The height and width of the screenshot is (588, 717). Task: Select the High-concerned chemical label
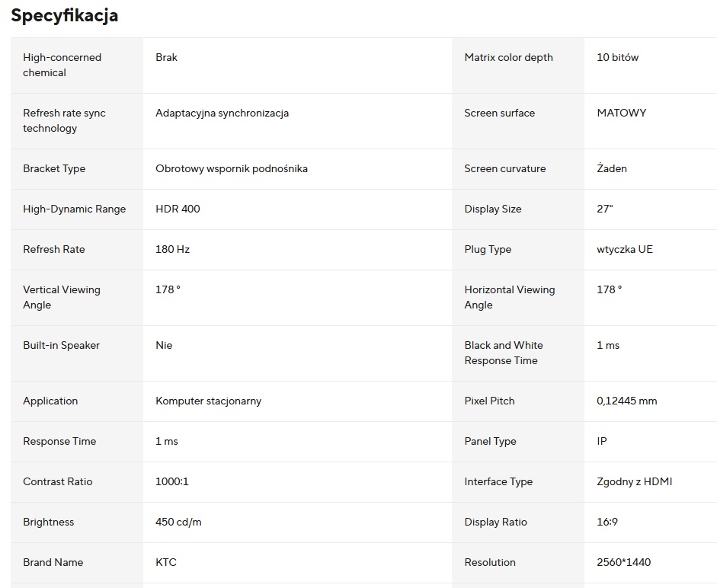(x=62, y=65)
